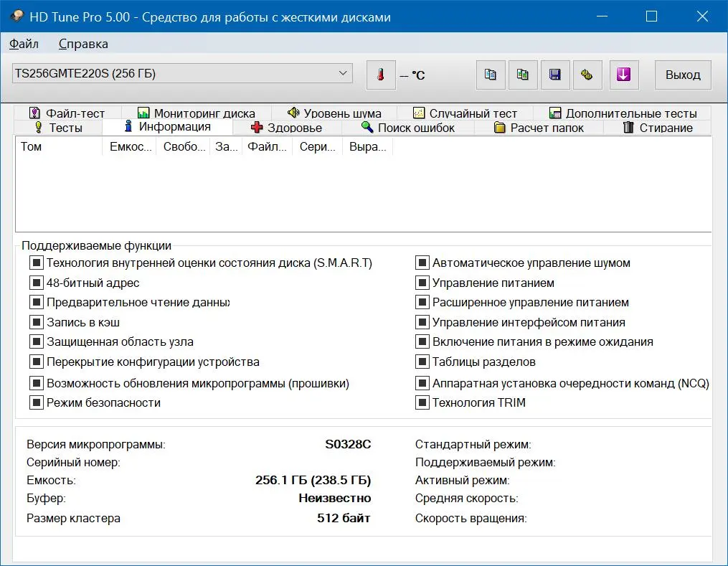The height and width of the screenshot is (566, 728).
Task: Toggle the 48-битный адрес checkbox
Action: (x=36, y=283)
